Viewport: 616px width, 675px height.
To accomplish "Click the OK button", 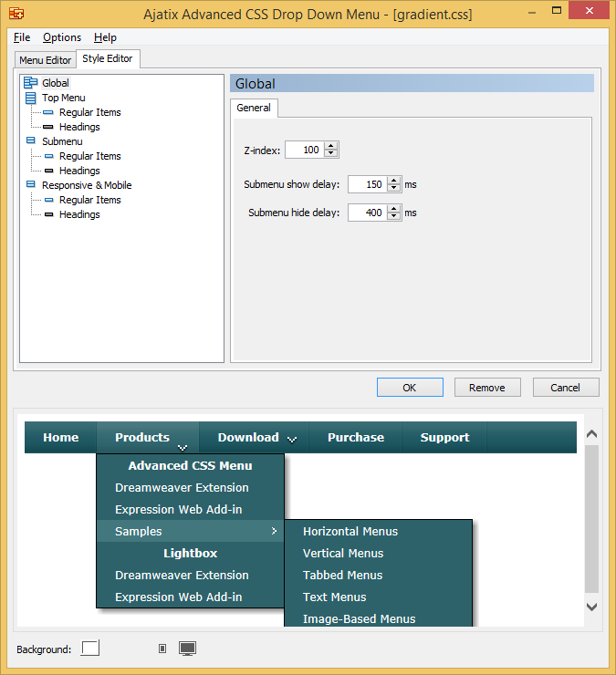I will tap(410, 388).
